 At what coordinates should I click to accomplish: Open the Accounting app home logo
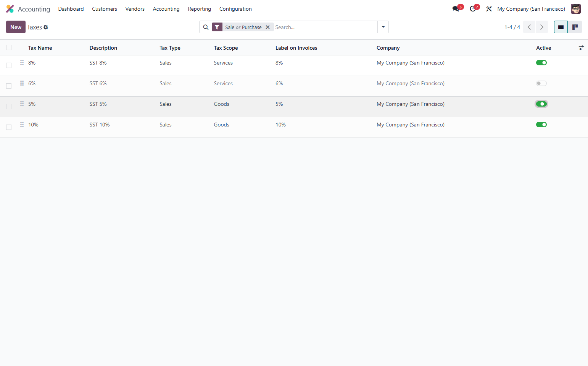pos(10,9)
